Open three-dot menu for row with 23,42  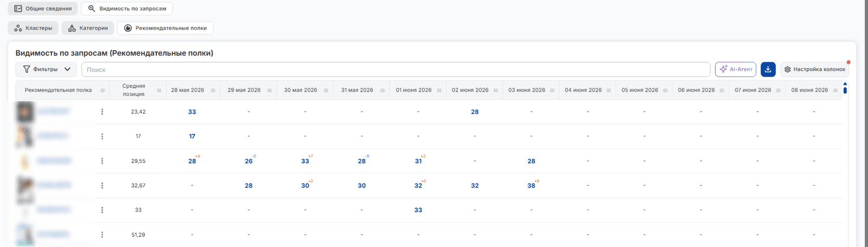102,112
